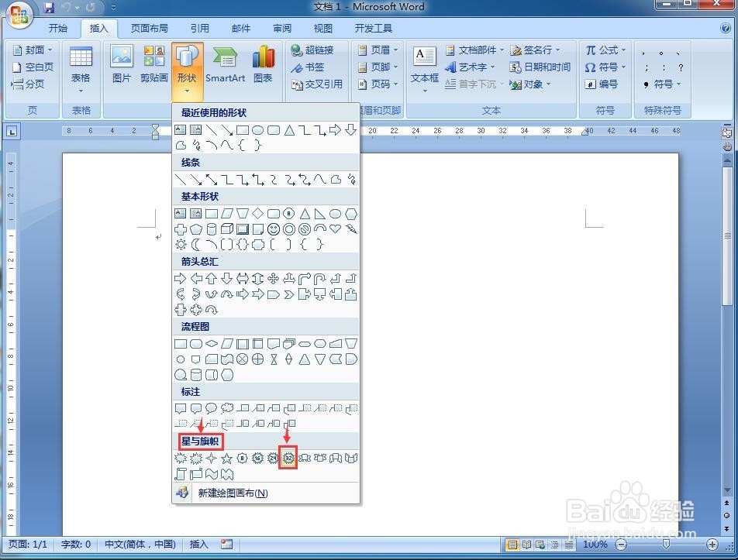This screenshot has width=738, height=560.
Task: Insert a Bookmark (书签)
Action: (x=307, y=67)
